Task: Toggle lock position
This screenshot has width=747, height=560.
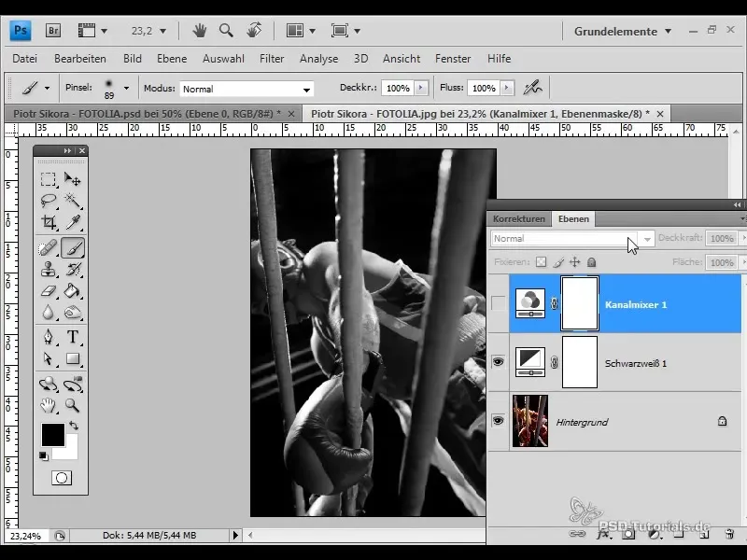Action: [x=574, y=262]
